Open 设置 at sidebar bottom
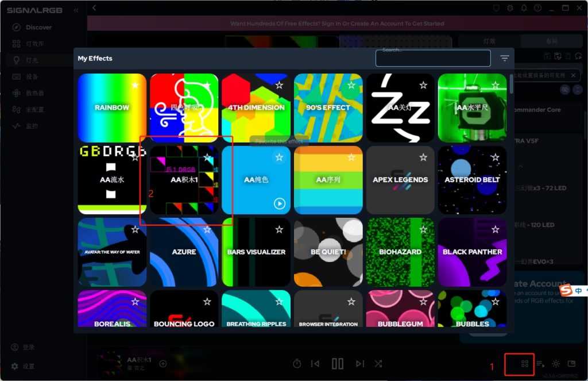Image resolution: width=588 pixels, height=381 pixels. pyautogui.click(x=28, y=366)
